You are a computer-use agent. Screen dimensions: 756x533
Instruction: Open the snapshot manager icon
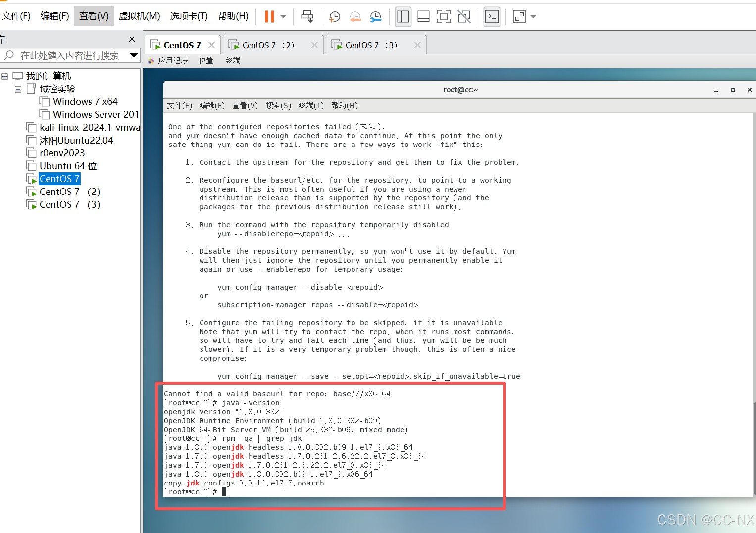pyautogui.click(x=376, y=16)
